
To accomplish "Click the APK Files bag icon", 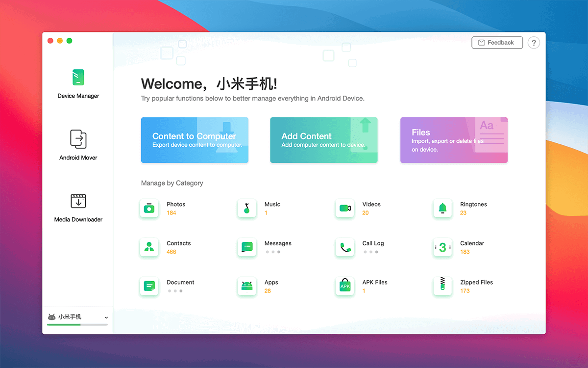I will coord(345,286).
